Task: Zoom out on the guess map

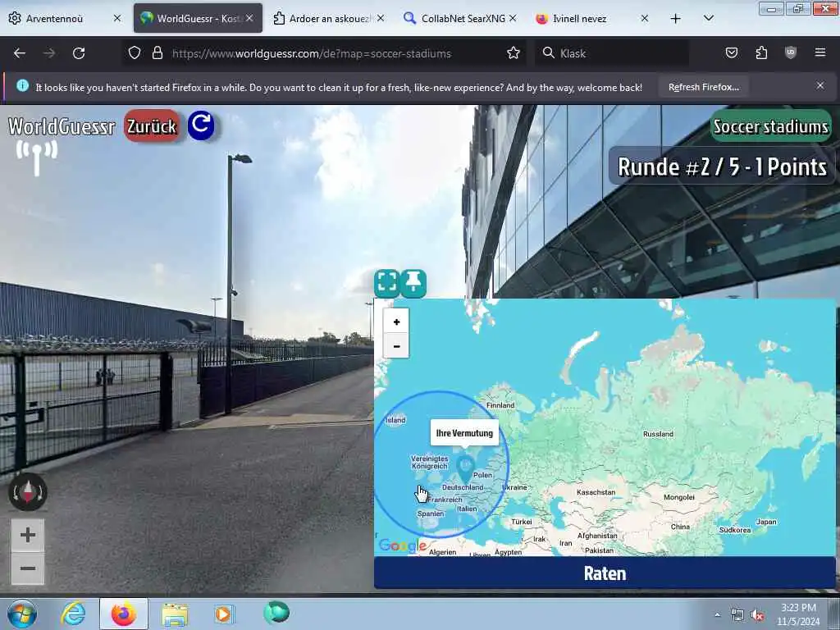Action: click(396, 346)
